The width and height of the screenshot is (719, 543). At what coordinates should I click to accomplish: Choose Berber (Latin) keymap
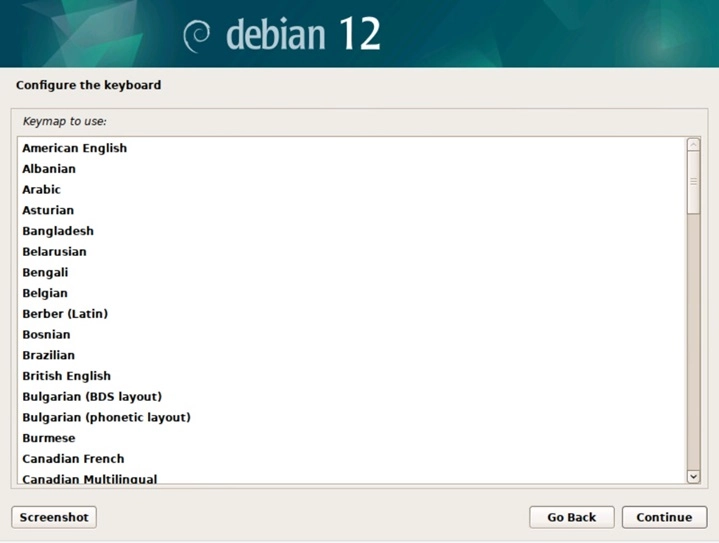(x=352, y=314)
